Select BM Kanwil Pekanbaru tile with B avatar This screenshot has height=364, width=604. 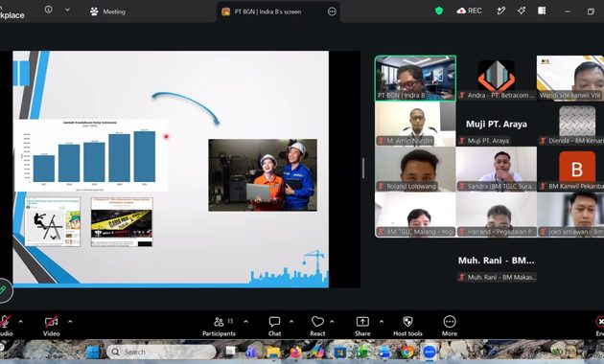click(570, 170)
